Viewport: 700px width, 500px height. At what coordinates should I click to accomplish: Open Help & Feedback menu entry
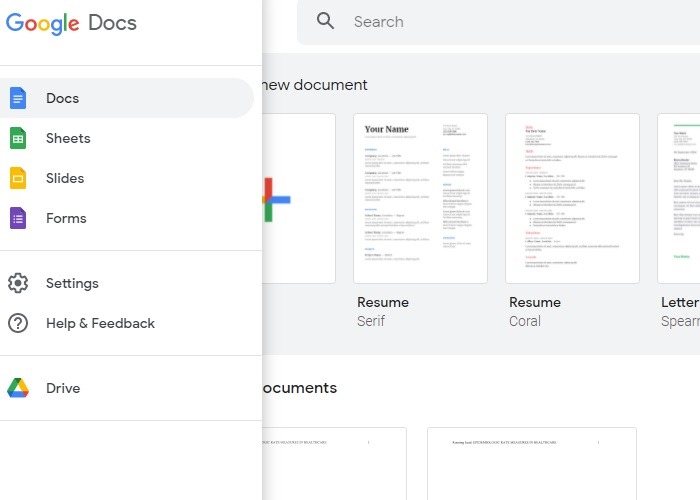coord(127,323)
